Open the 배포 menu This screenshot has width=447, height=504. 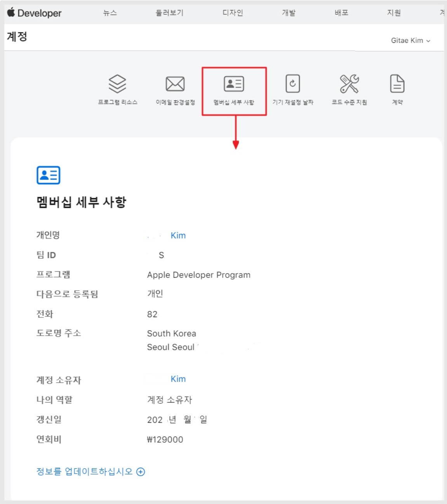click(x=341, y=13)
